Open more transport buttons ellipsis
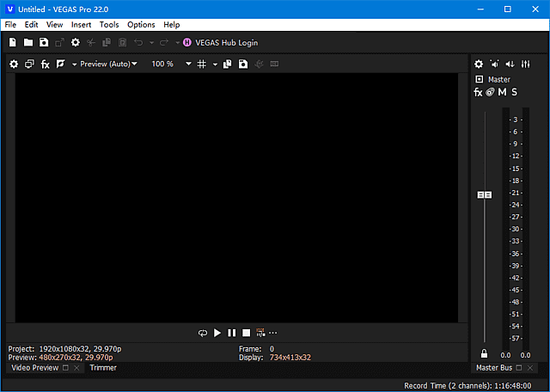The image size is (550, 392). coord(273,333)
